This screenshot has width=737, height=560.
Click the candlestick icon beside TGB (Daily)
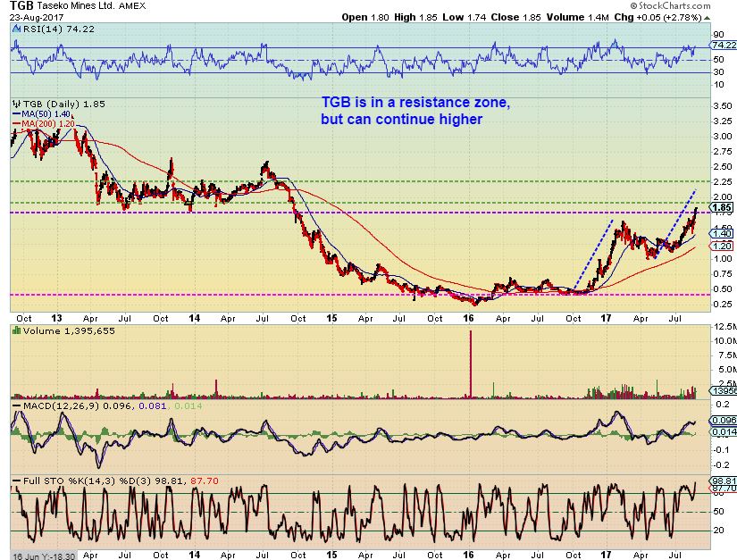[16, 104]
